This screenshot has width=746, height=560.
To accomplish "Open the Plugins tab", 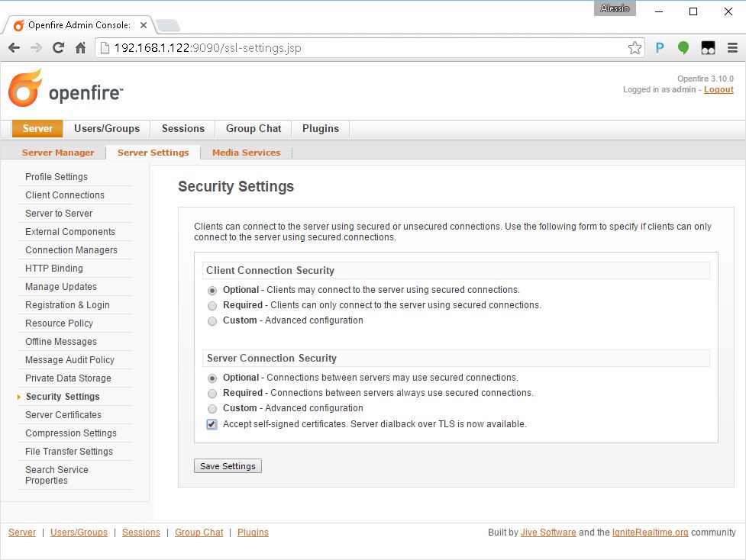I will pyautogui.click(x=321, y=128).
